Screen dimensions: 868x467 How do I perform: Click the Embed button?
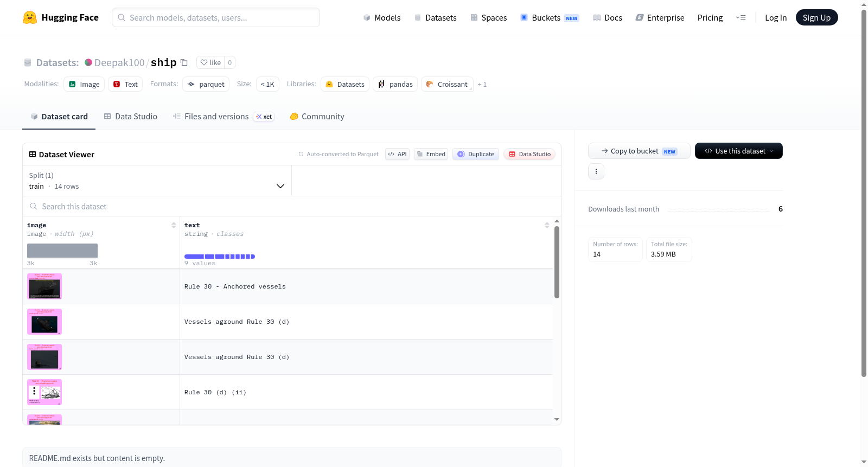click(431, 154)
